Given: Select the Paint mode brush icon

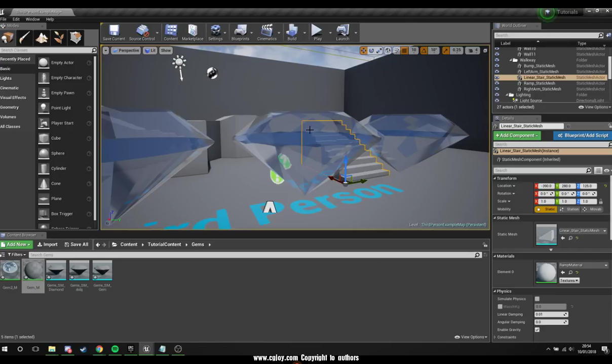Looking at the screenshot, I should (x=24, y=37).
